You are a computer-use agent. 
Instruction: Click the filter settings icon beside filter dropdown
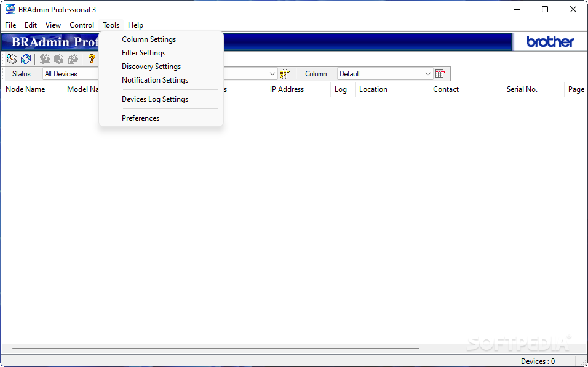click(x=285, y=73)
